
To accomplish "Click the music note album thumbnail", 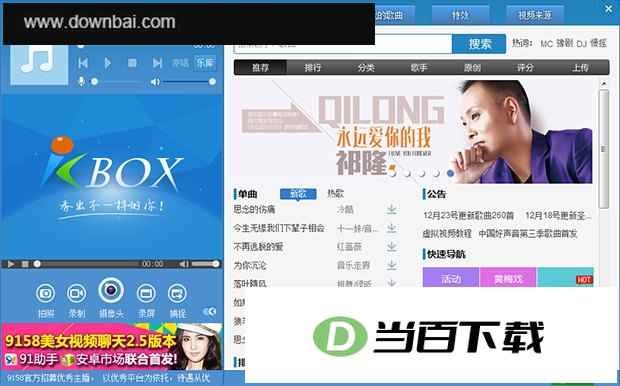I will [39, 64].
